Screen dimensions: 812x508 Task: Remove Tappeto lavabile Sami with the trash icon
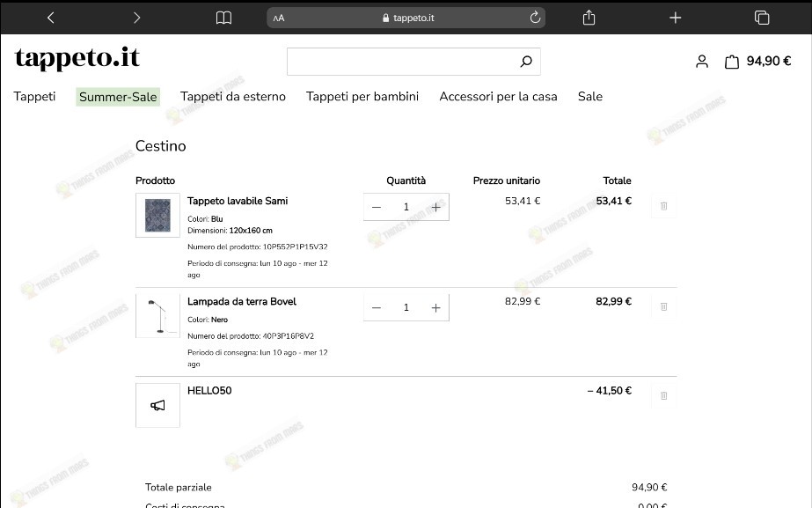663,206
